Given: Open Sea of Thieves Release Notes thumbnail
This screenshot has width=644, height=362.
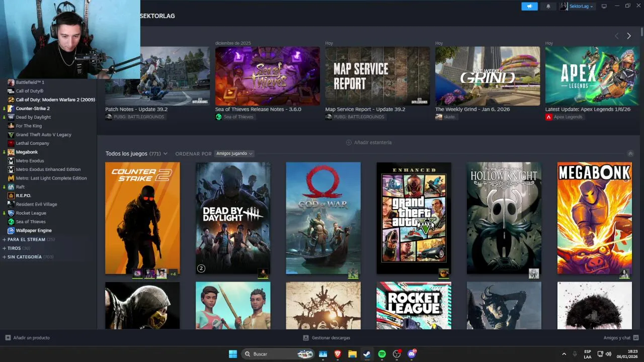Looking at the screenshot, I should point(268,76).
